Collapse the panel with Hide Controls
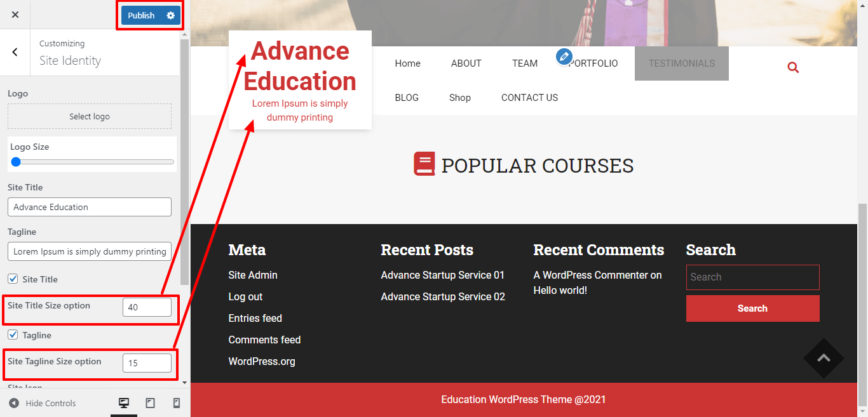 [x=43, y=403]
